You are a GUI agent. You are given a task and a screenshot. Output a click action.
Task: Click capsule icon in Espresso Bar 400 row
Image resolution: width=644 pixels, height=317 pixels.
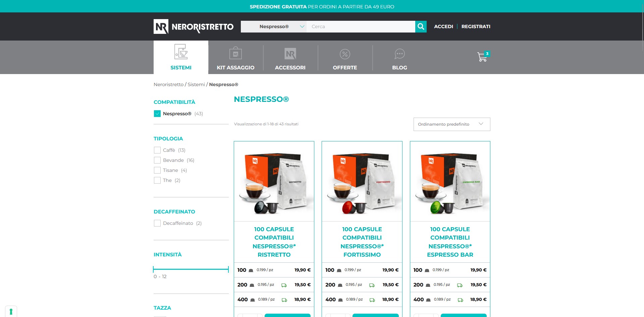(428, 300)
